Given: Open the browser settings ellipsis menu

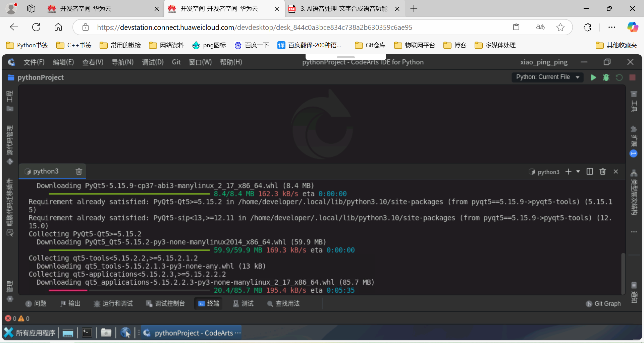Looking at the screenshot, I should (x=612, y=27).
